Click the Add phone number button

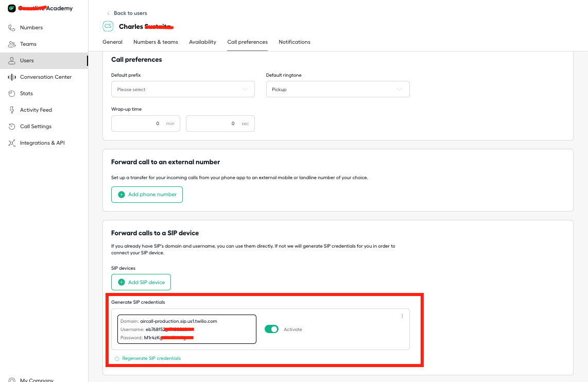point(147,195)
